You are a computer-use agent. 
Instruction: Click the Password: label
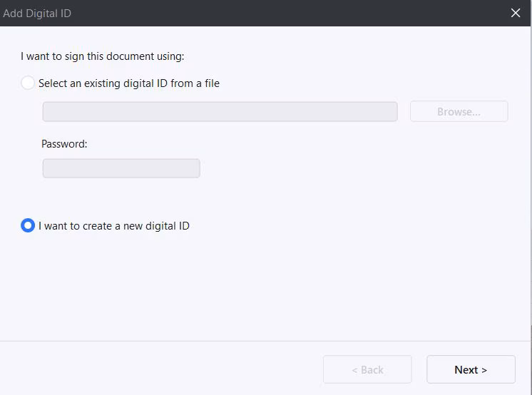click(x=64, y=144)
